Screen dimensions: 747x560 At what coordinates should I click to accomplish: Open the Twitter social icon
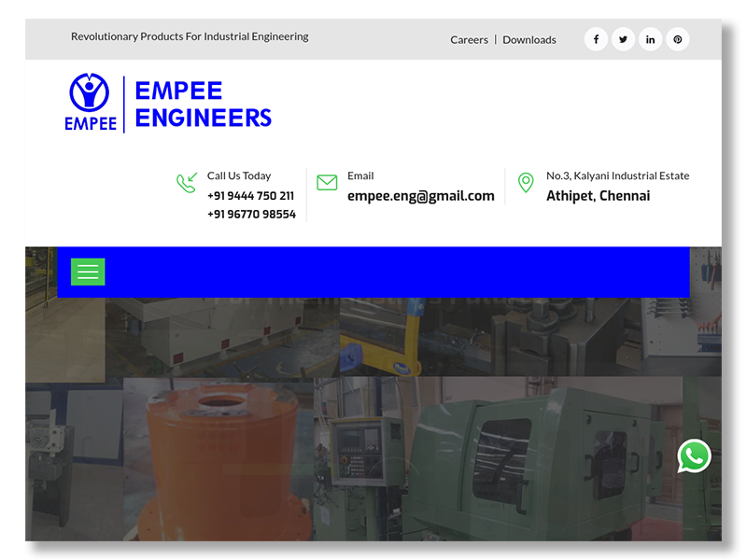coord(623,39)
